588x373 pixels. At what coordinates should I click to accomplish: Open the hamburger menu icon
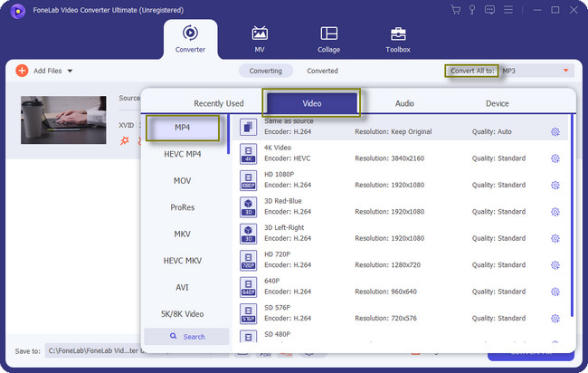tap(508, 10)
